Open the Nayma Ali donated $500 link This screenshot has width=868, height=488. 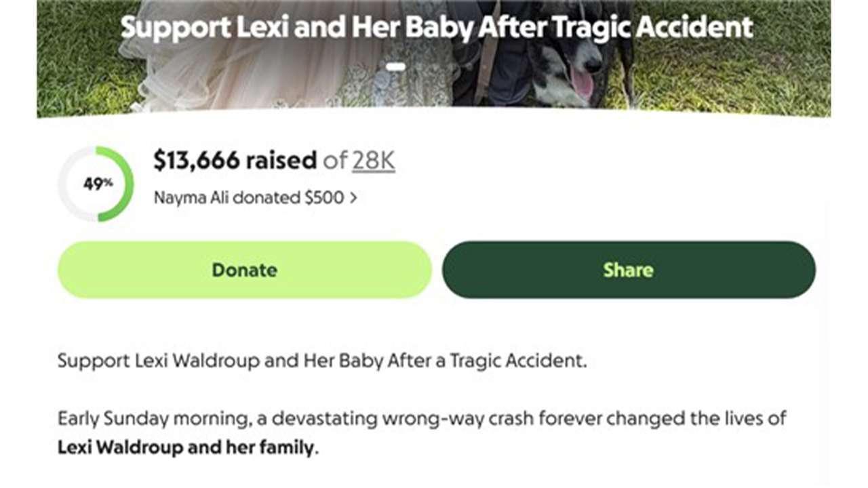248,198
